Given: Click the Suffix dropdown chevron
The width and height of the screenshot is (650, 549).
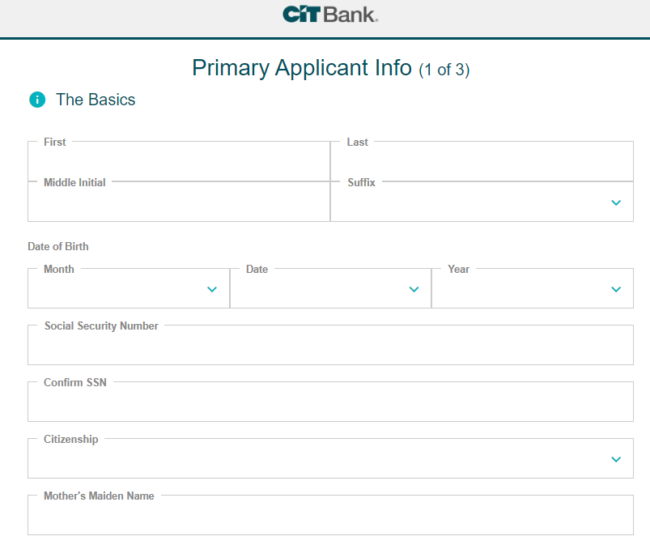Looking at the screenshot, I should point(616,203).
